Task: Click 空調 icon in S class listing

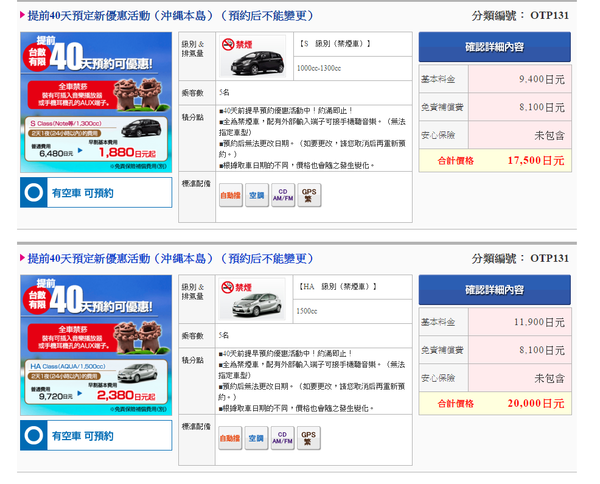Action: [x=257, y=196]
